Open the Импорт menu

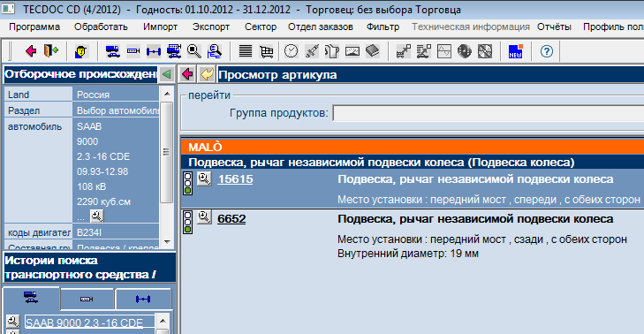[x=160, y=27]
